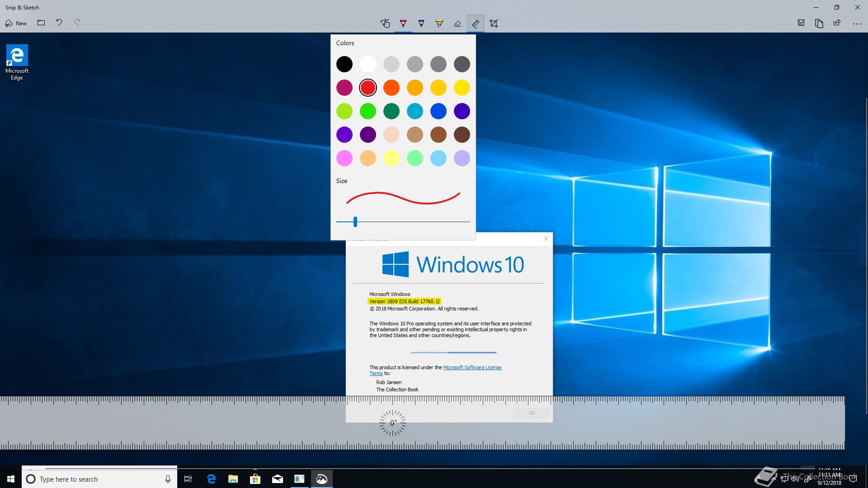The image size is (868, 488).
Task: Select the blue Pencil tool
Action: 421,23
